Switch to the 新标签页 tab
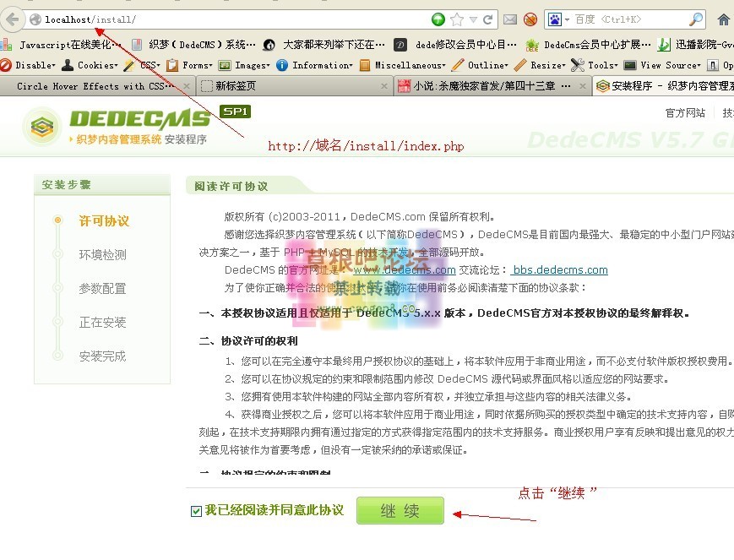Viewport: 734px width, 560px height. click(287, 86)
